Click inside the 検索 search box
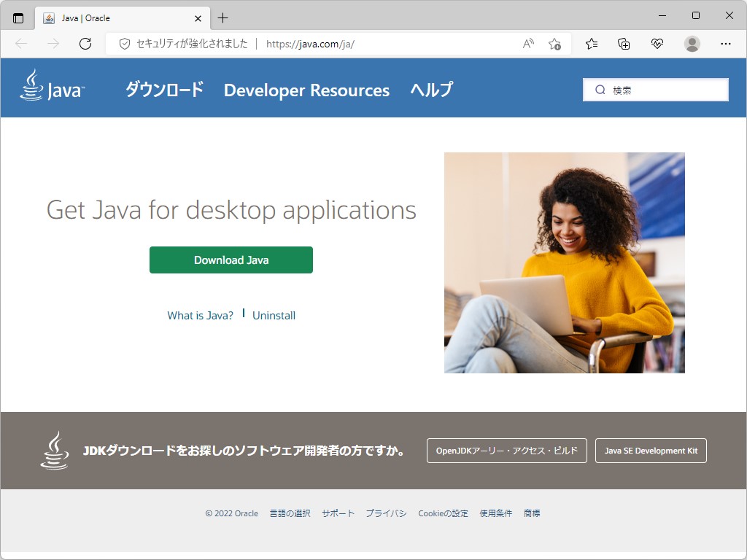The height and width of the screenshot is (560, 747). click(654, 89)
